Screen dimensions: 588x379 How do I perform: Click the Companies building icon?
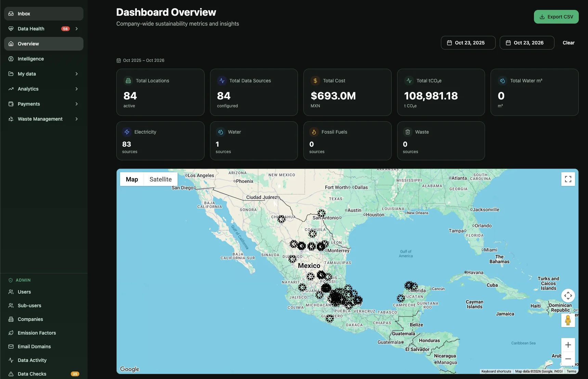coord(11,319)
